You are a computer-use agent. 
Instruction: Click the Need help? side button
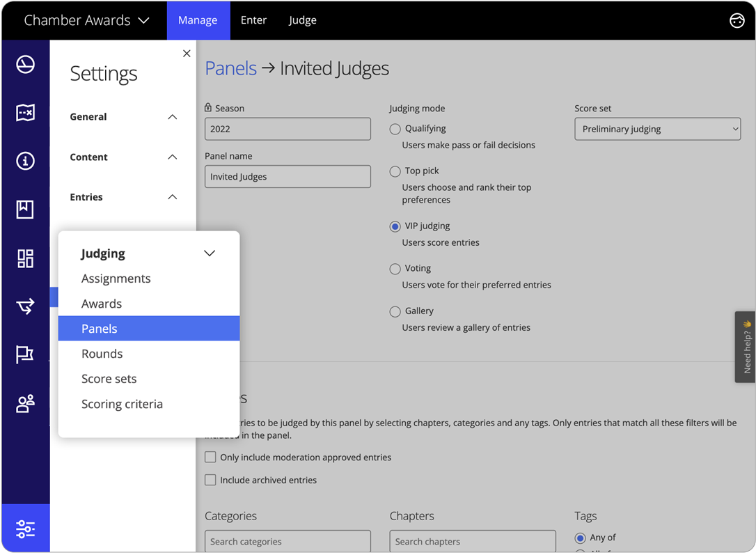(746, 347)
